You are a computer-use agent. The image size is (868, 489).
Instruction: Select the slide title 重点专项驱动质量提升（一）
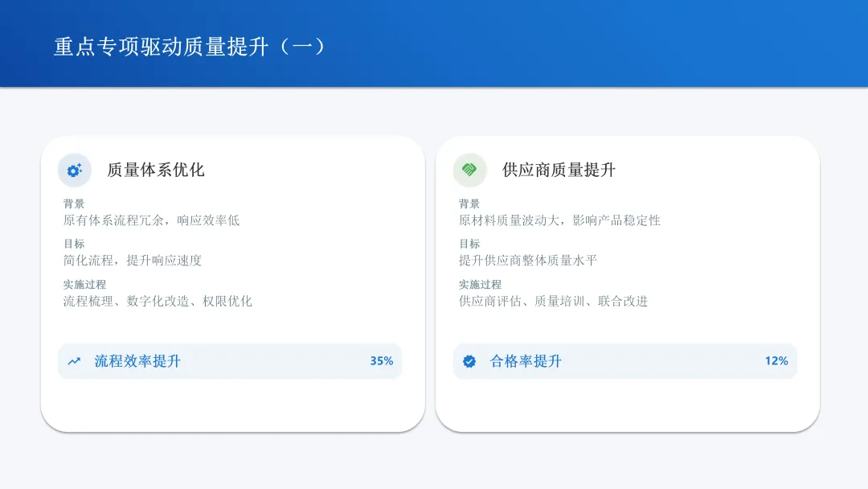pyautogui.click(x=190, y=46)
